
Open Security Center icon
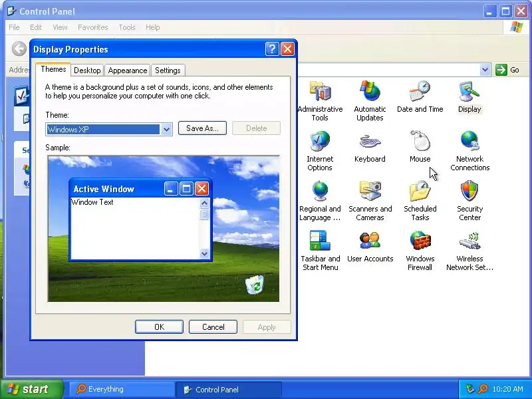[x=469, y=191]
